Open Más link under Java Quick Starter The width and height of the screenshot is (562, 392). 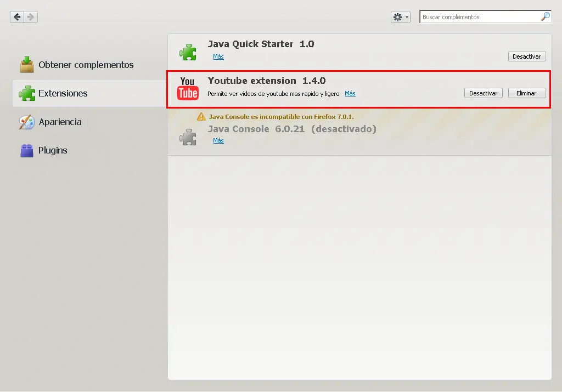pyautogui.click(x=218, y=56)
